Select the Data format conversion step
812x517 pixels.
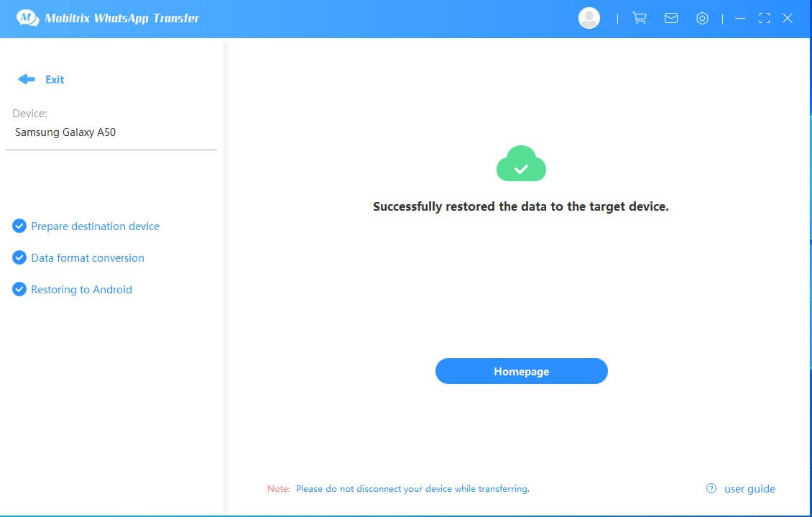[x=88, y=257]
